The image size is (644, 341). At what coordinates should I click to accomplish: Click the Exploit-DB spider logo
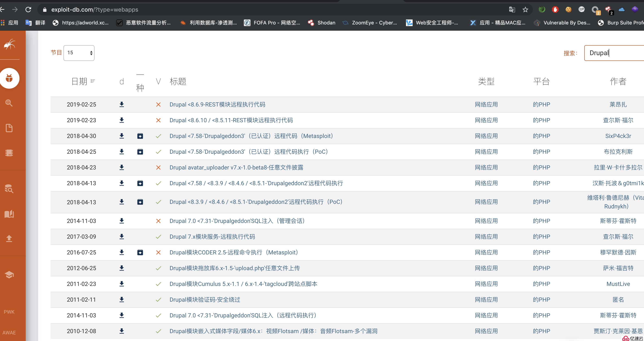[10, 44]
